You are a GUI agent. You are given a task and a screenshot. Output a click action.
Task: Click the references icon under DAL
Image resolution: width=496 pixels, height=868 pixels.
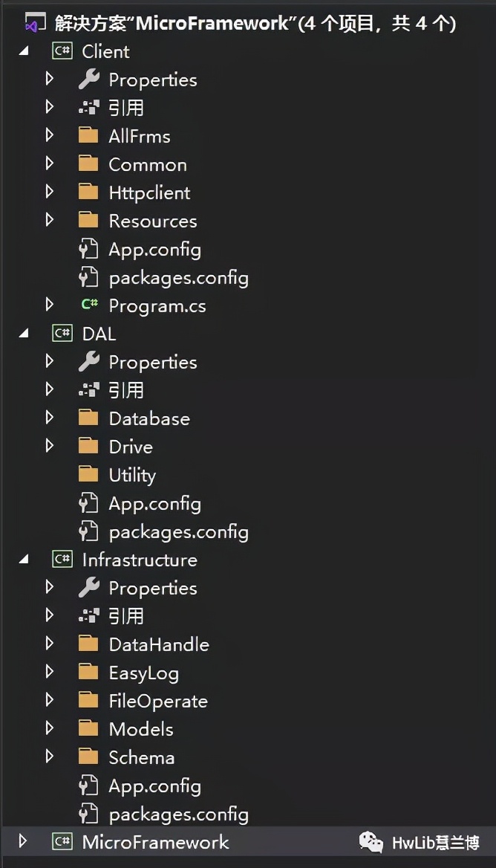point(88,390)
